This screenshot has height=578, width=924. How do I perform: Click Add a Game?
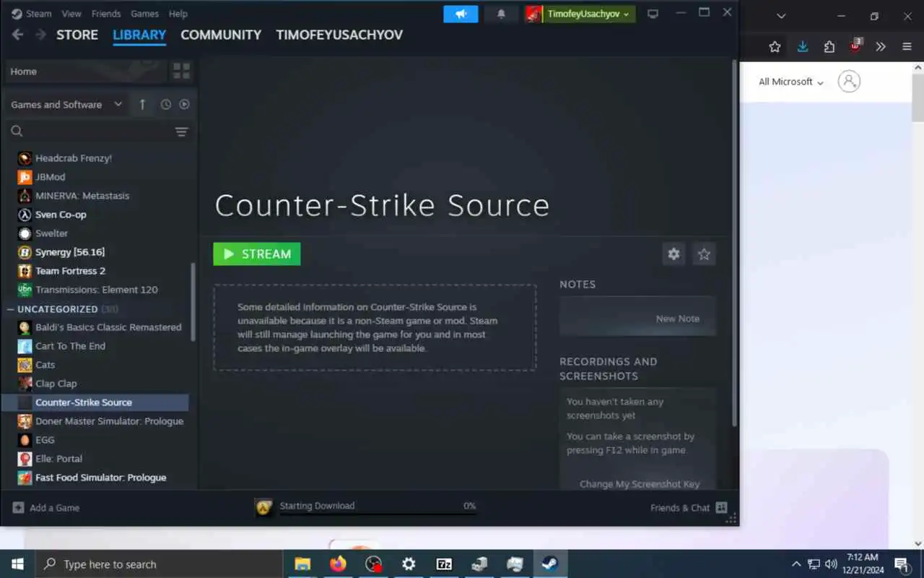(x=46, y=508)
